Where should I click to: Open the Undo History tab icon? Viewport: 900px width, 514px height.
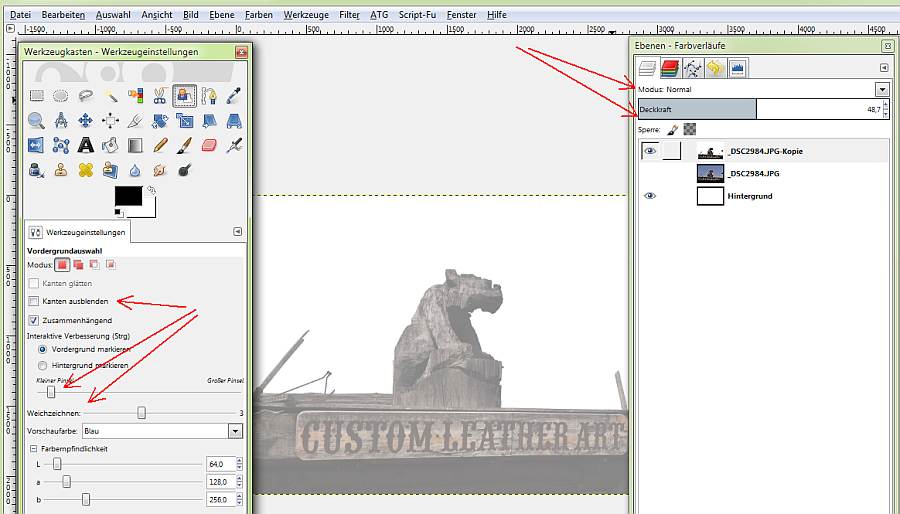(714, 68)
